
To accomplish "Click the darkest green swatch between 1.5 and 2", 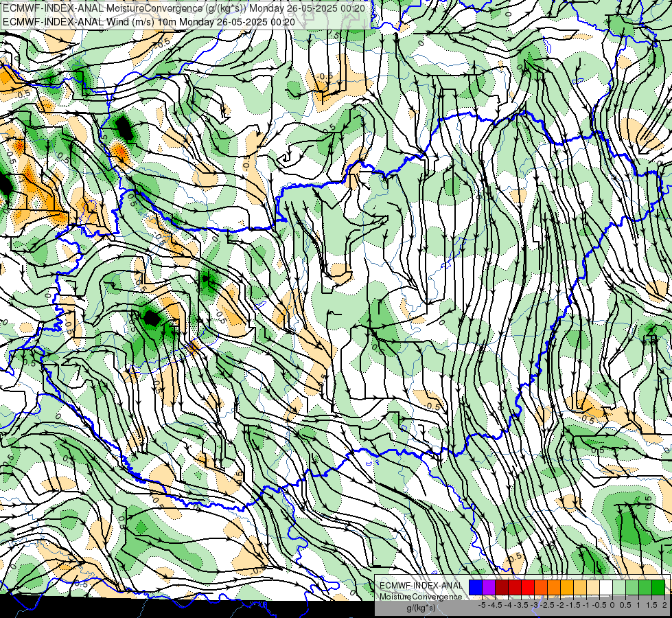I will point(658,587).
